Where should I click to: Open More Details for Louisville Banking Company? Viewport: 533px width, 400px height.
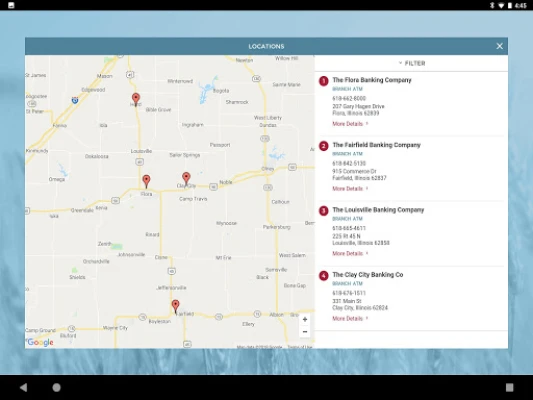click(x=350, y=254)
